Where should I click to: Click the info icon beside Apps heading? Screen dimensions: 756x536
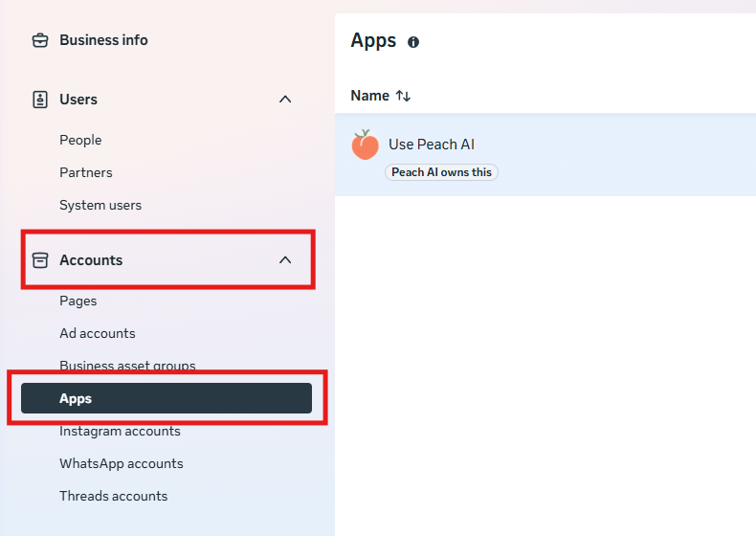pos(413,42)
